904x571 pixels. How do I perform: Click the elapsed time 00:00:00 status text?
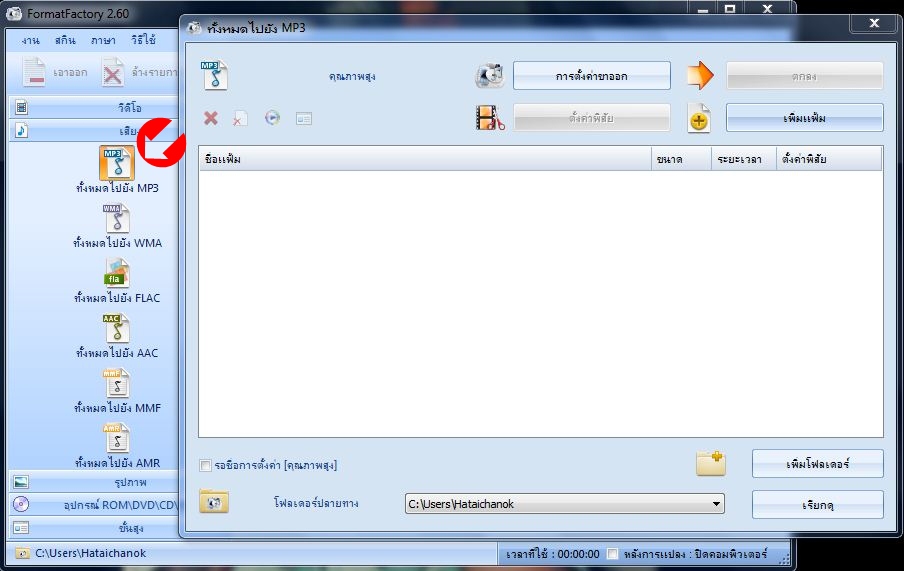coord(553,554)
